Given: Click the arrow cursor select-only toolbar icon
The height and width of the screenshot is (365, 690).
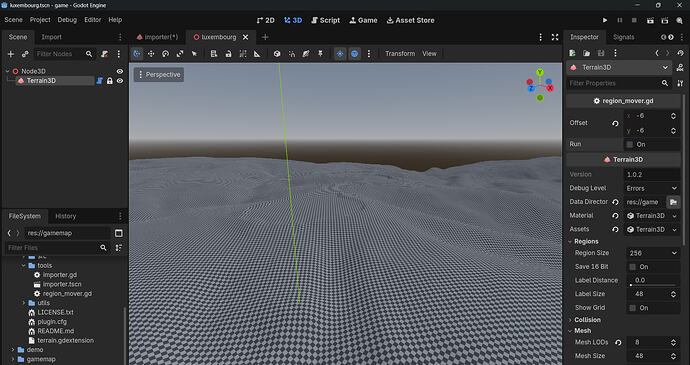Looking at the screenshot, I should click(194, 54).
